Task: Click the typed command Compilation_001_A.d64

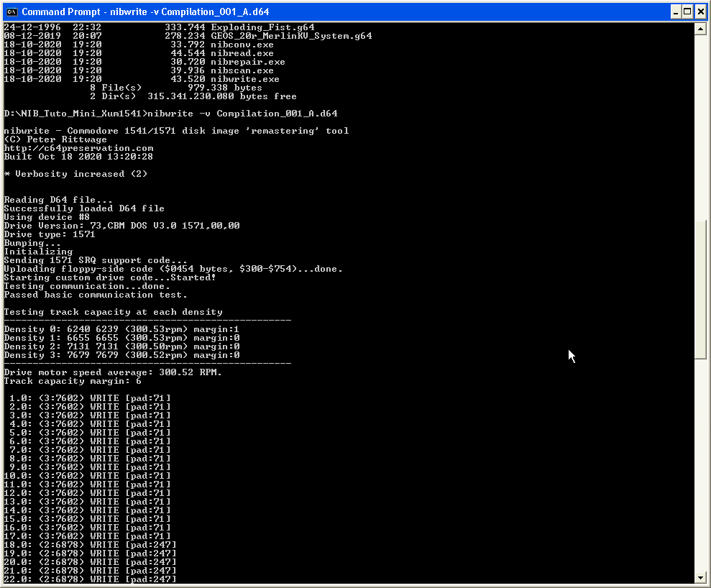Action: pyautogui.click(x=277, y=114)
